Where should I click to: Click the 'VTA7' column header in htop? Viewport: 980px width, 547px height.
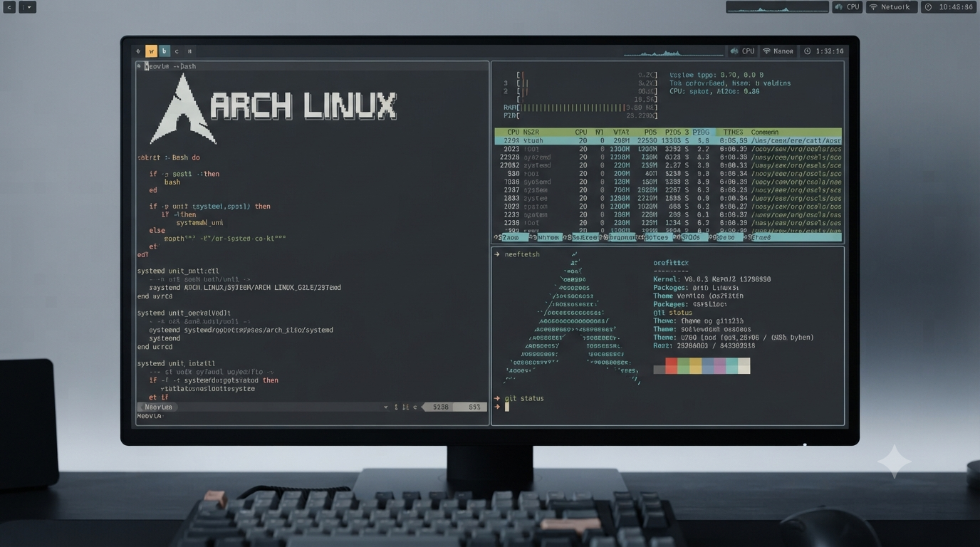tap(621, 132)
